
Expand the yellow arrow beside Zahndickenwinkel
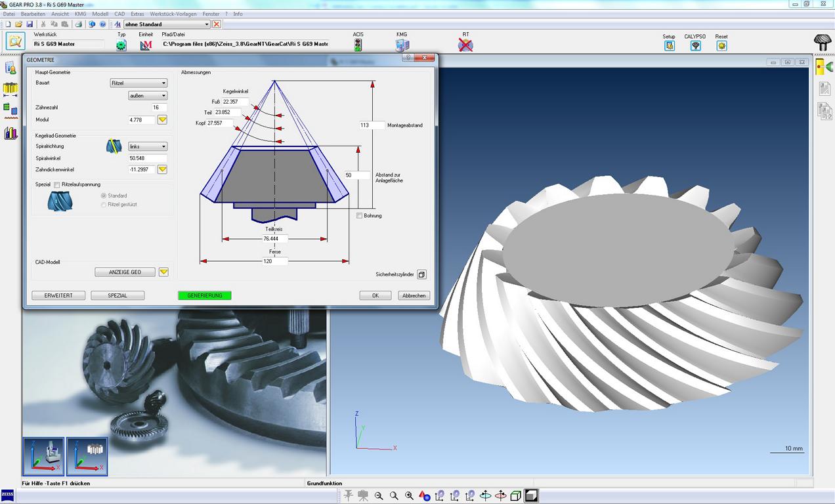click(163, 169)
